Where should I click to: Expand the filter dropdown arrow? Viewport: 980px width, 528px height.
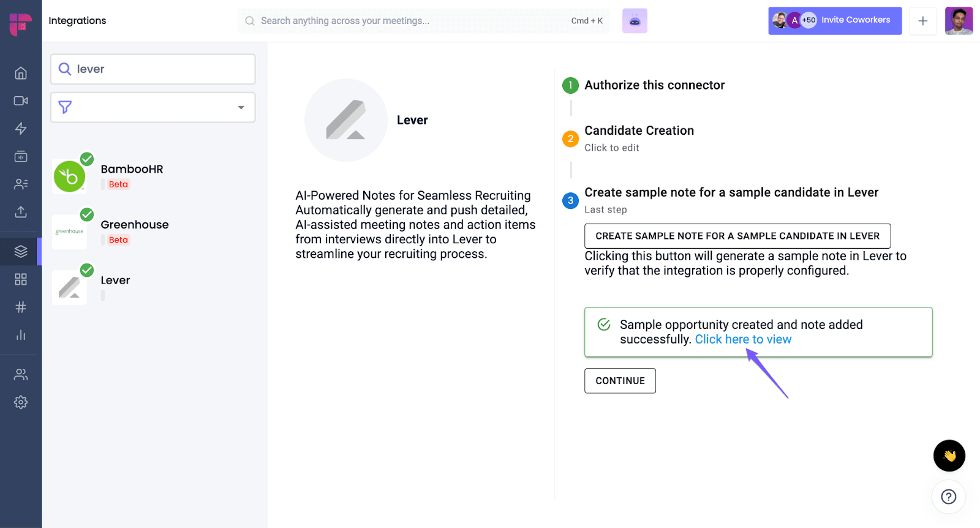(x=241, y=108)
